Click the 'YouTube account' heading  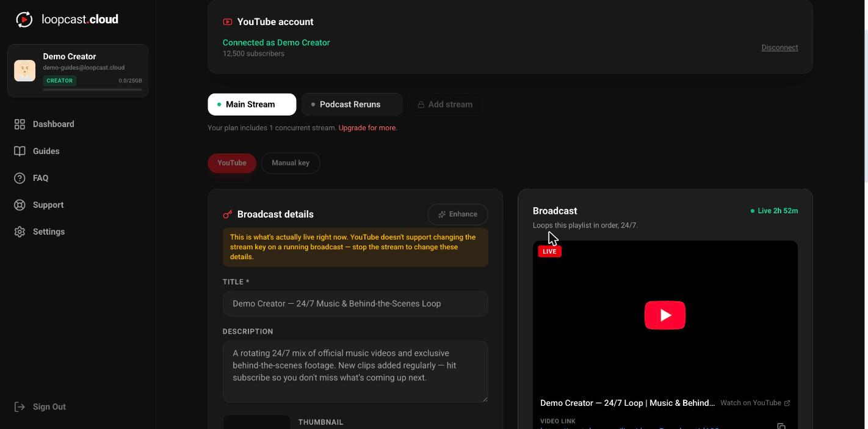point(275,22)
